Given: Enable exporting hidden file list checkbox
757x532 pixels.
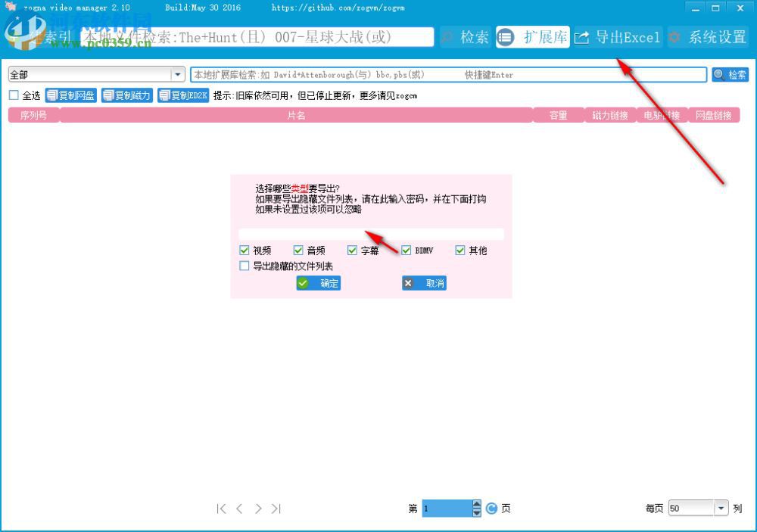Looking at the screenshot, I should pyautogui.click(x=245, y=266).
